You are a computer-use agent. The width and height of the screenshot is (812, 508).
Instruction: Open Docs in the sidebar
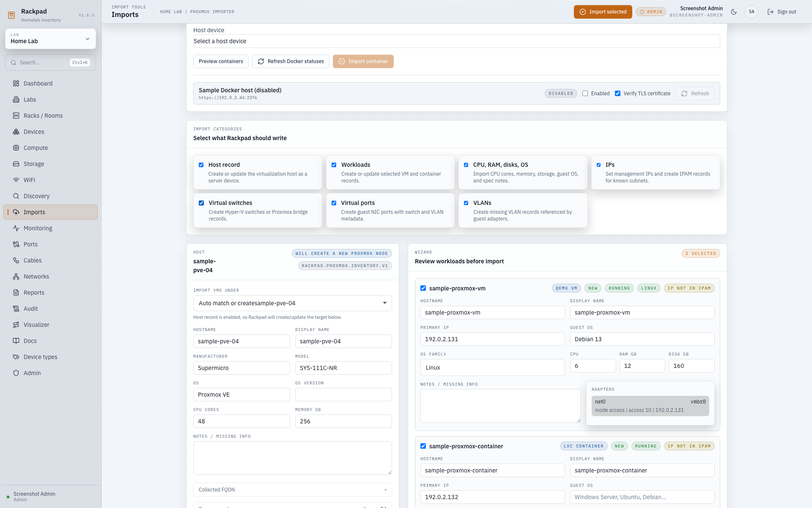[50, 341]
